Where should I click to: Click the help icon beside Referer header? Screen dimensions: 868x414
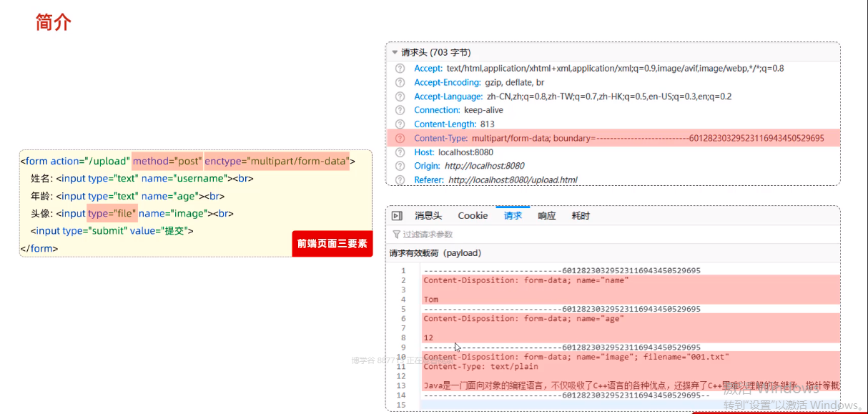[x=400, y=179]
